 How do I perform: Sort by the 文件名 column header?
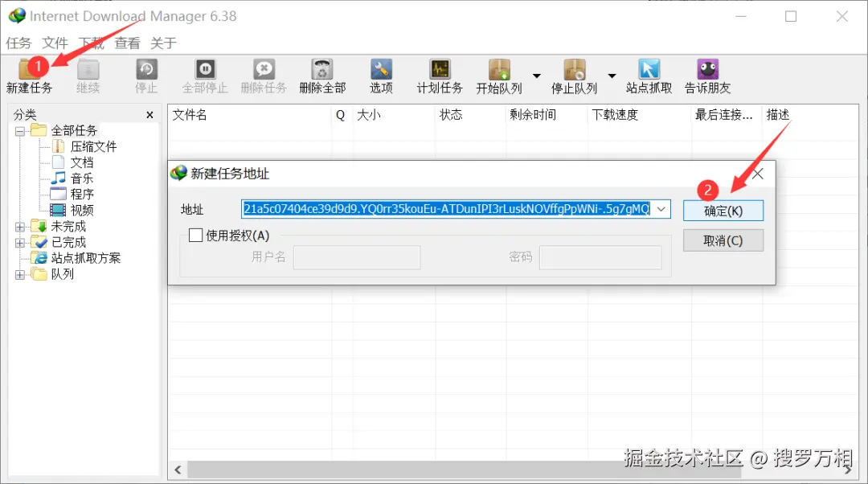(x=249, y=115)
